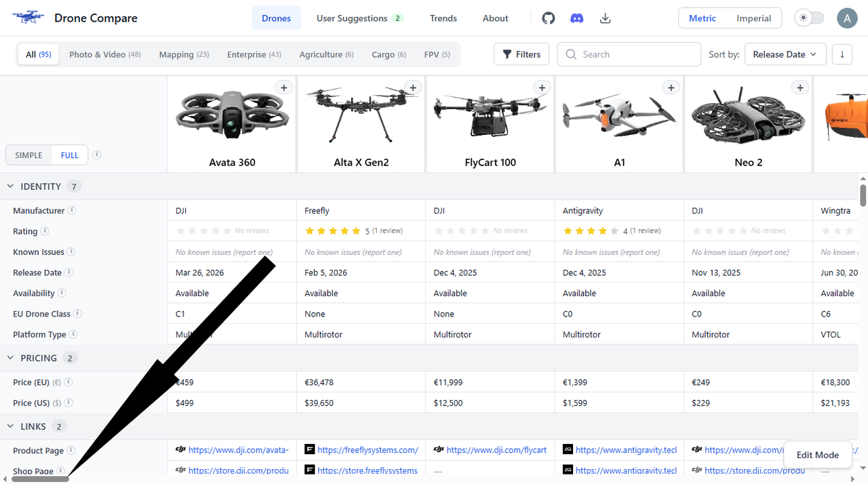Show info for Manufacturer row
This screenshot has height=484, width=868.
[72, 210]
